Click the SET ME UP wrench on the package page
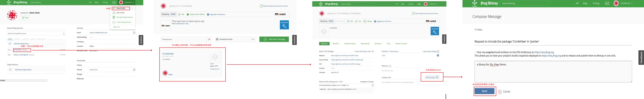The height and width of the screenshot is (99, 644). click(x=435, y=31)
